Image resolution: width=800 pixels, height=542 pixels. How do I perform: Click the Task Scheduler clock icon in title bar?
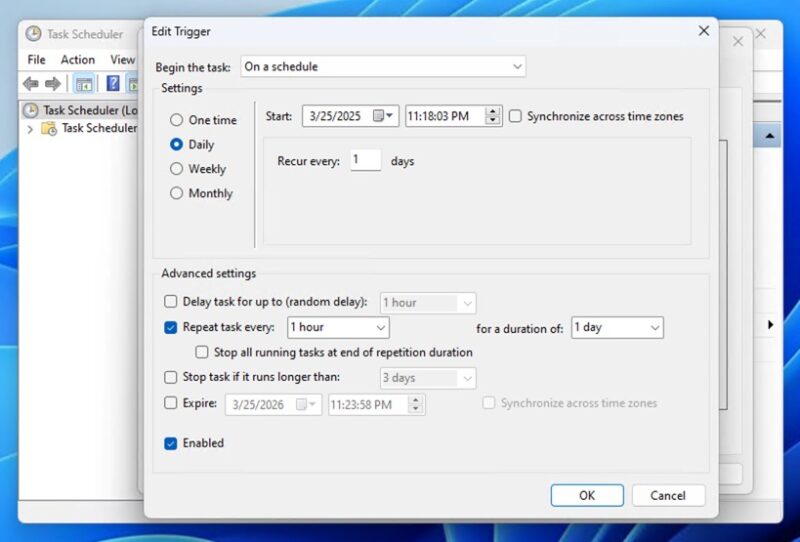(33, 34)
